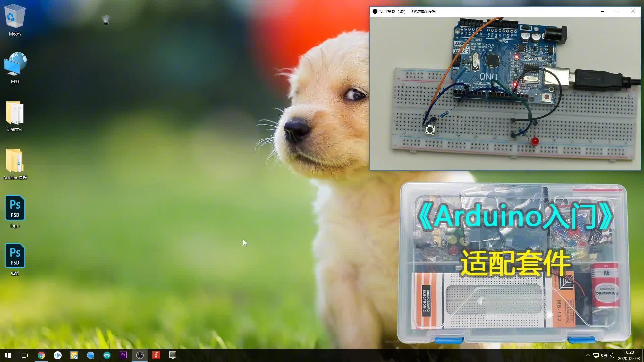Open the network status tray icon
The width and height of the screenshot is (644, 362).
click(x=596, y=355)
